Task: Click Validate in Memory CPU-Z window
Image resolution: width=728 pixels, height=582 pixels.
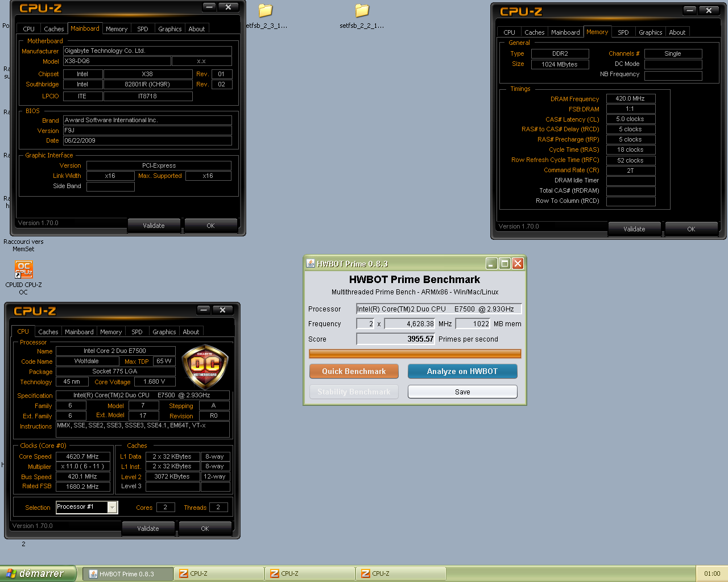Action: click(634, 229)
